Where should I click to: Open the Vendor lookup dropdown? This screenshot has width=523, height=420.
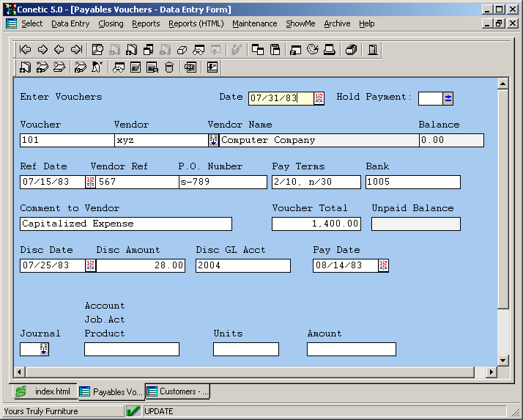pos(213,140)
